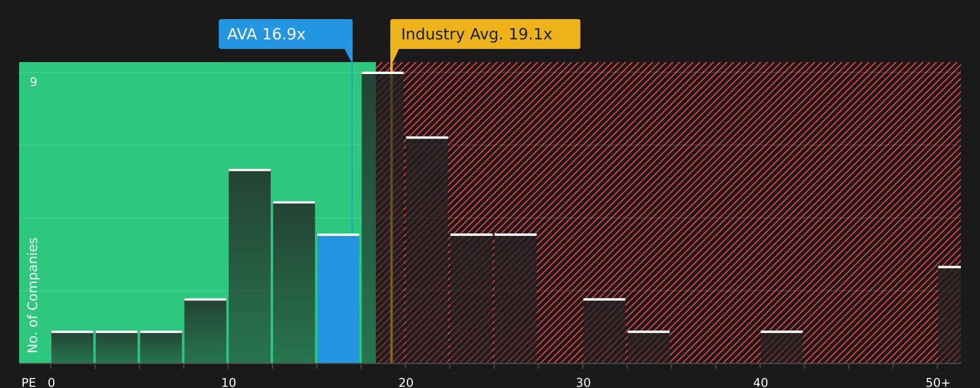Click the bar starting at PE 40

click(x=782, y=347)
